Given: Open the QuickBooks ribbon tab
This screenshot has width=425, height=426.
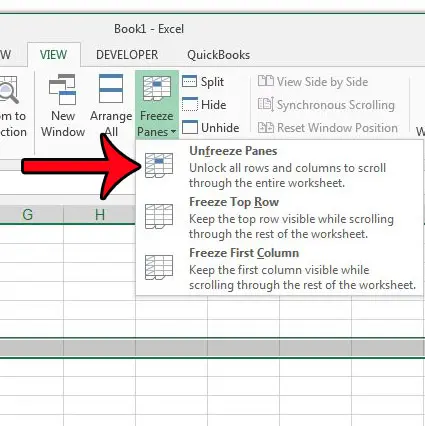Looking at the screenshot, I should click(218, 55).
